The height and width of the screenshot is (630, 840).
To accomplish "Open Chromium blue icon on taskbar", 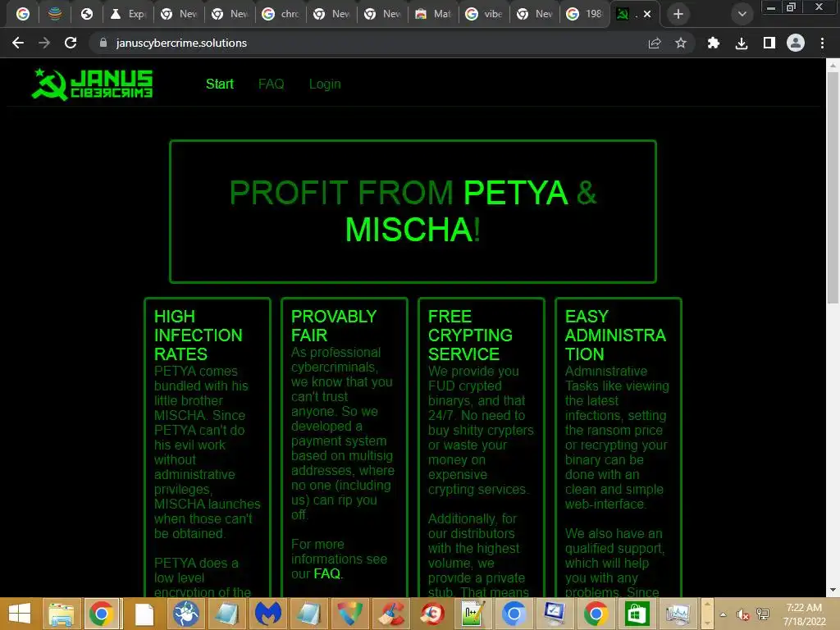I will [514, 614].
